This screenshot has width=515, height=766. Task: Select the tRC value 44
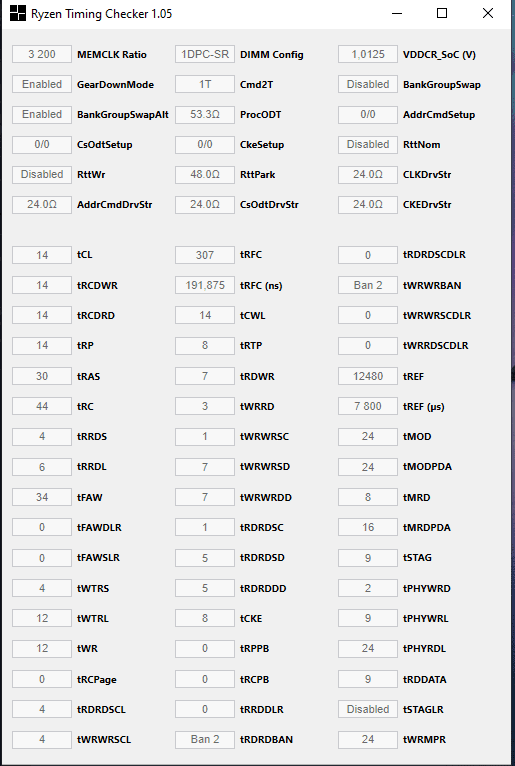(42, 406)
